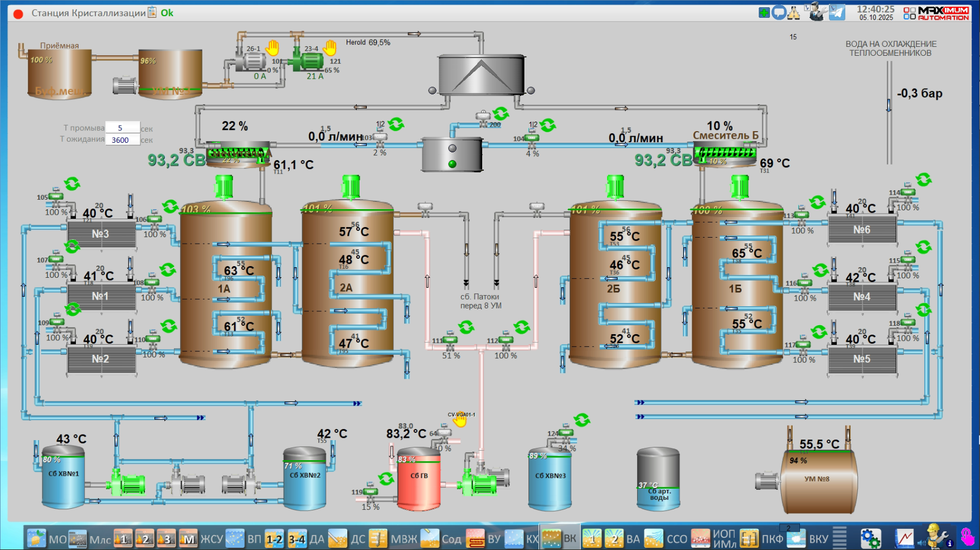Click the chat bubble messages icon
This screenshot has width=980, height=550.
(779, 12)
